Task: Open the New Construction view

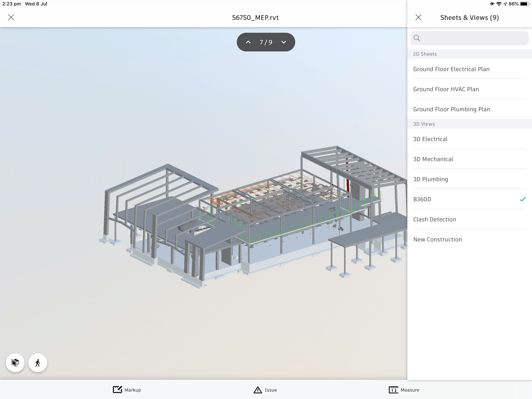Action: [x=438, y=239]
